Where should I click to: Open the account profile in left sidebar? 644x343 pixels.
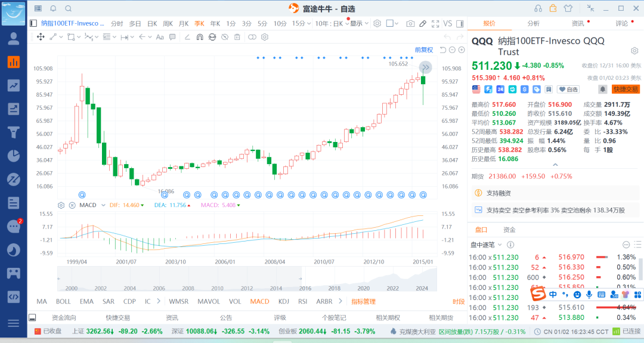pos(14,39)
